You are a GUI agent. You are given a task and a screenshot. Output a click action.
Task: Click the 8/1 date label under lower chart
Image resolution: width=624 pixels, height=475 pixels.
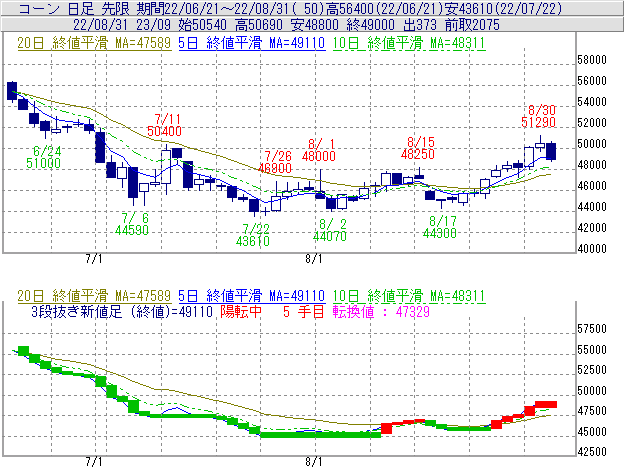(314, 462)
